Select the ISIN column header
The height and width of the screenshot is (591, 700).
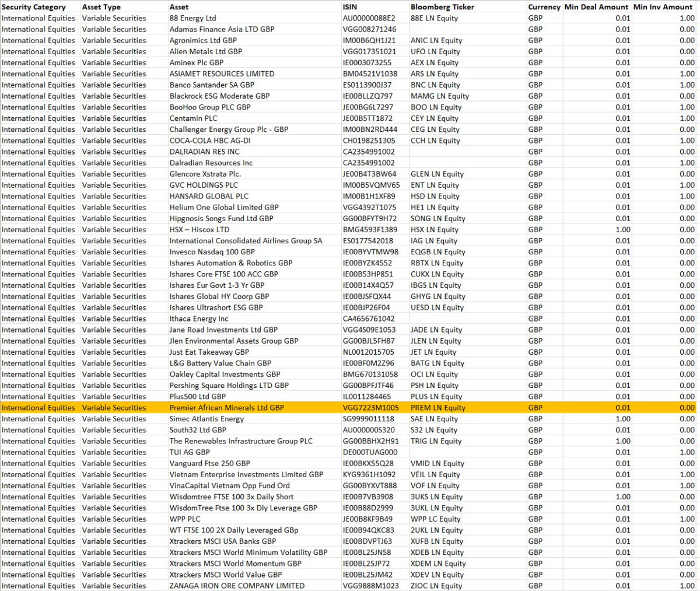350,7
